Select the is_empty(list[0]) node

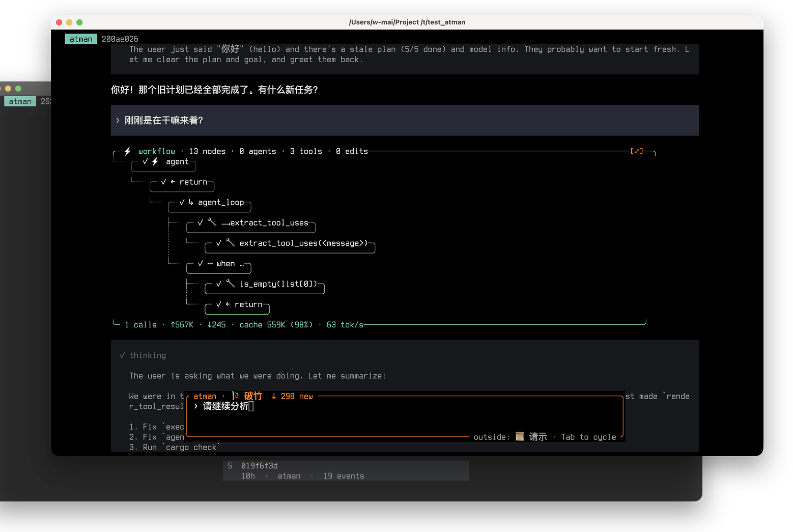coord(265,286)
